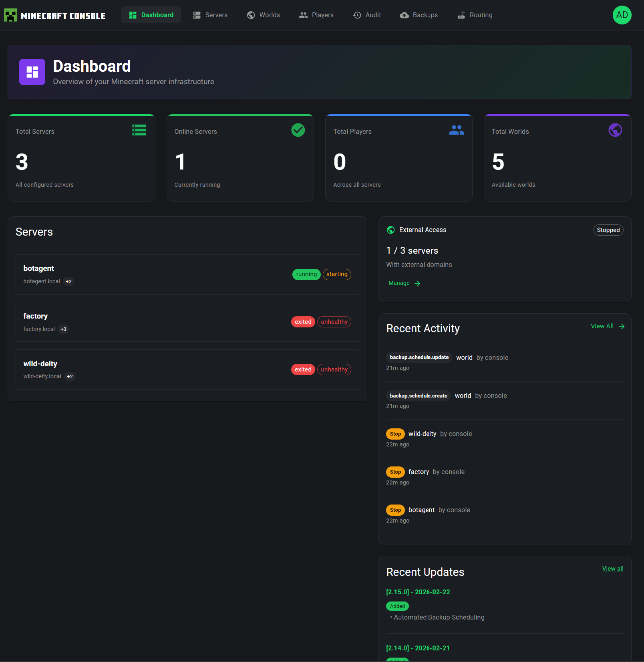The height and width of the screenshot is (662, 644).
Task: Click version [2.14.0] - 2026-02-21 heading
Action: pyautogui.click(x=418, y=648)
